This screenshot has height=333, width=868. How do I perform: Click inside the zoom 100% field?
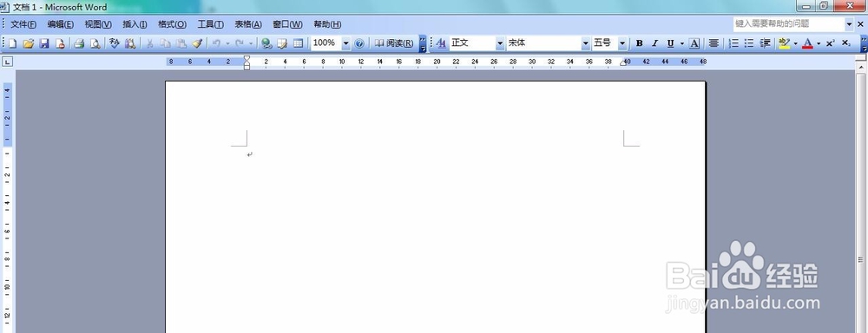326,43
